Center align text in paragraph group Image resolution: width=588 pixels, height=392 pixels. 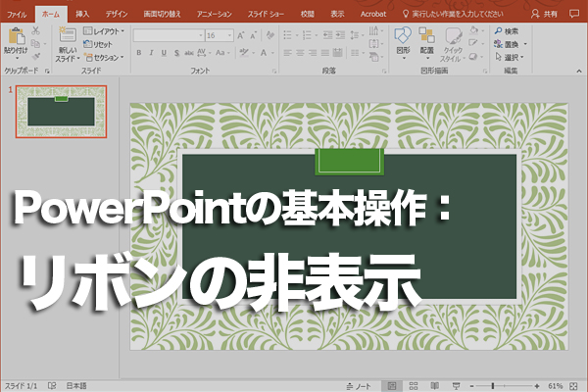pos(300,53)
